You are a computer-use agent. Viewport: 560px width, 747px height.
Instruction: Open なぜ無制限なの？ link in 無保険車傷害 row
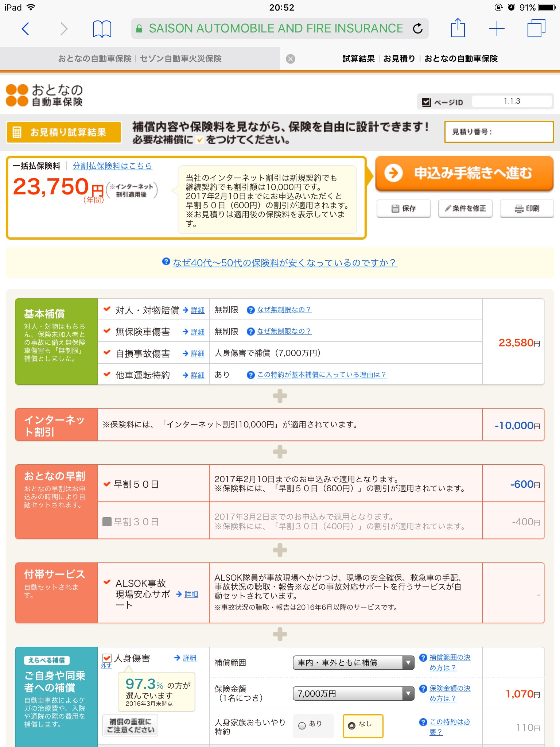click(x=284, y=331)
